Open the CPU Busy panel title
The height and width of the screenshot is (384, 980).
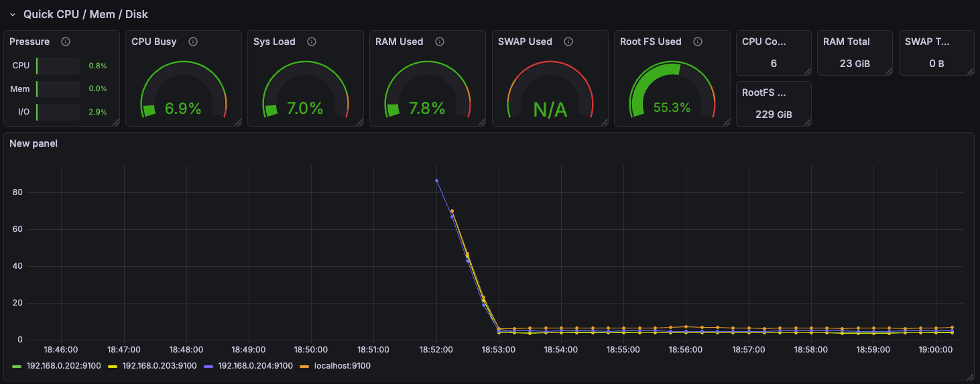[x=154, y=42]
